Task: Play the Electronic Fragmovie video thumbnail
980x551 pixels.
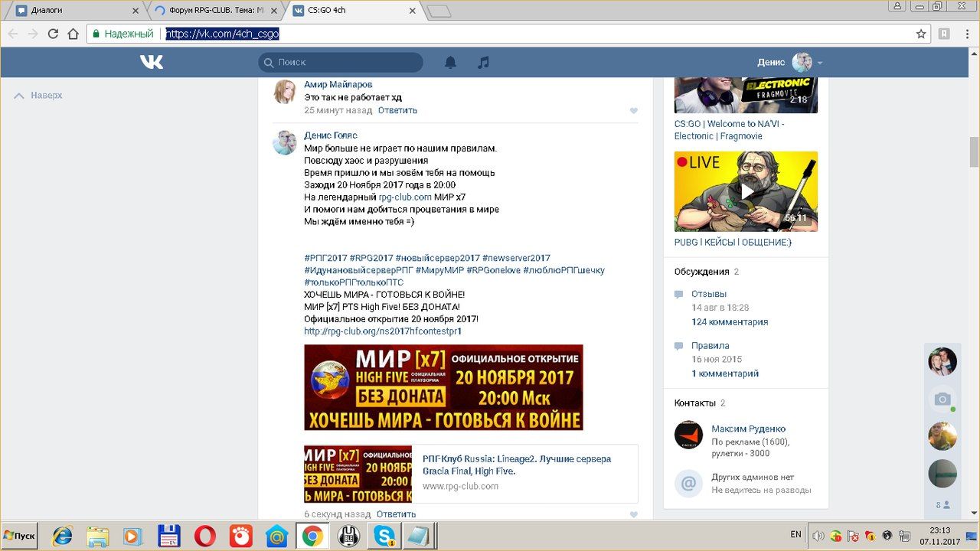Action: click(746, 95)
